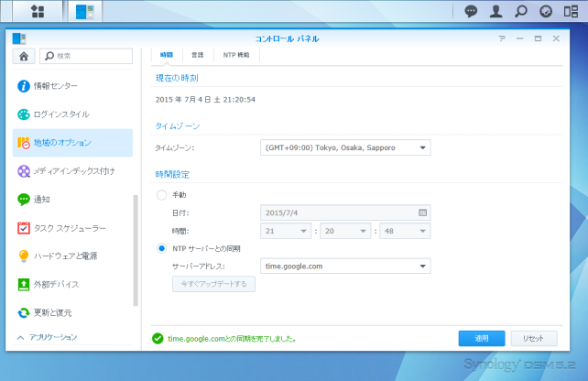The height and width of the screenshot is (381, 588).
Task: Open the サーバーアドレス dropdown time.google.com
Action: (345, 267)
